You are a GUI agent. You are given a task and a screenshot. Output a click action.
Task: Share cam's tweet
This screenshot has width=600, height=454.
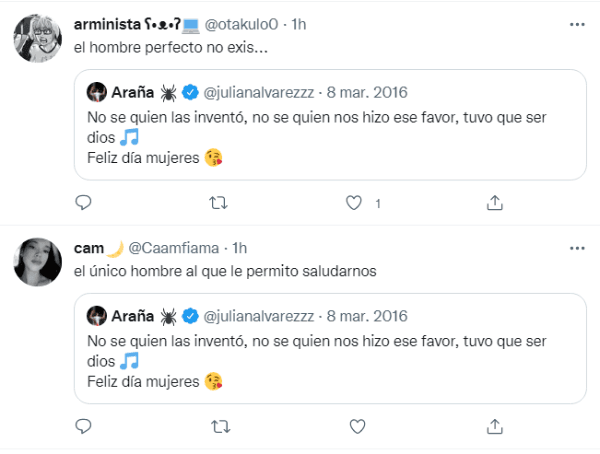coord(494,427)
